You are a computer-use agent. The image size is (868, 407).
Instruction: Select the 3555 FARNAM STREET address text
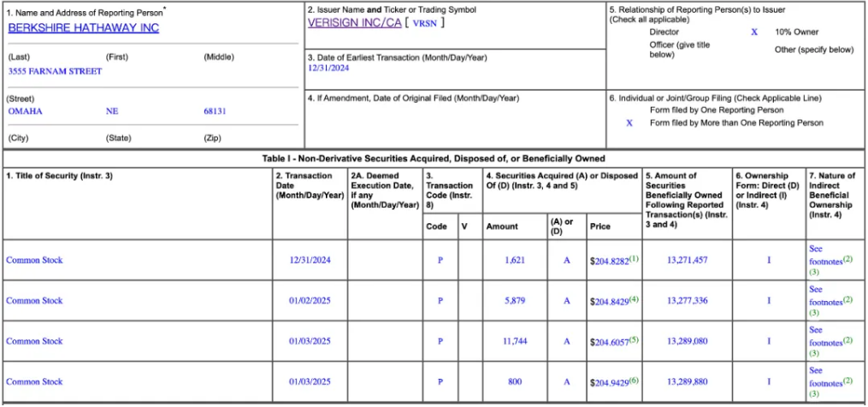pyautogui.click(x=55, y=72)
